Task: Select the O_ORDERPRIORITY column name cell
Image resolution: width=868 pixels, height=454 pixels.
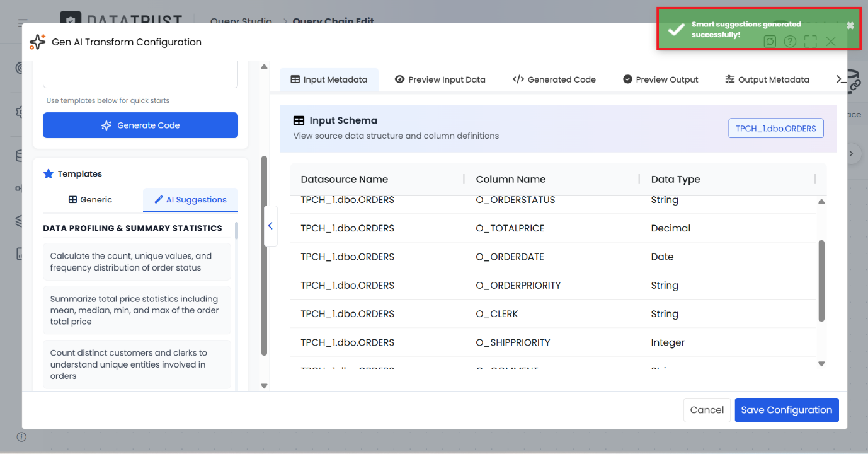Action: tap(518, 285)
